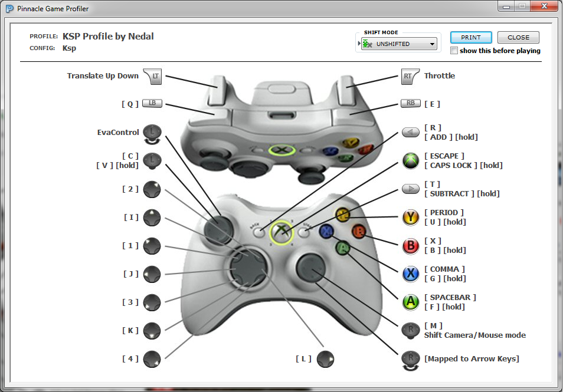The width and height of the screenshot is (563, 392).
Task: Click the 'Throttle' label
Action: (x=440, y=75)
